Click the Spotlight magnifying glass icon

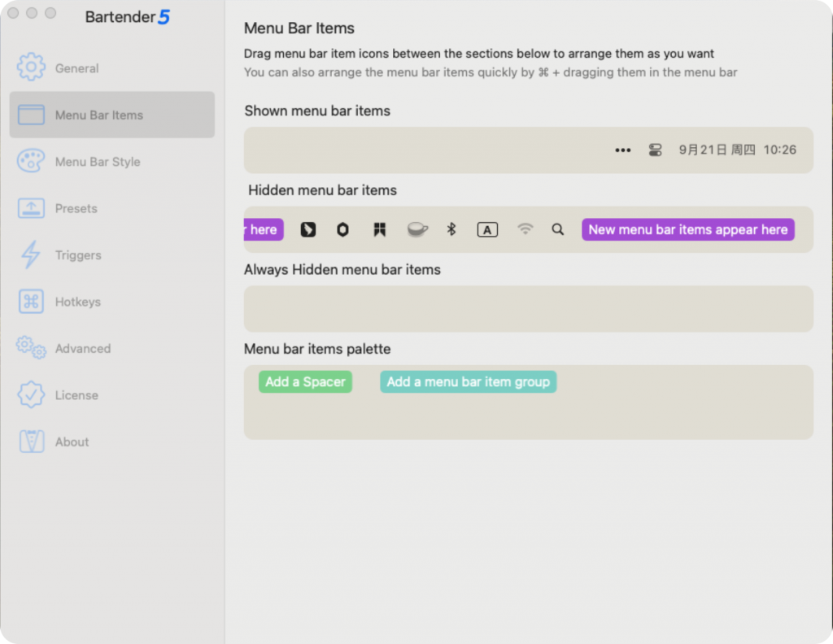pos(557,229)
